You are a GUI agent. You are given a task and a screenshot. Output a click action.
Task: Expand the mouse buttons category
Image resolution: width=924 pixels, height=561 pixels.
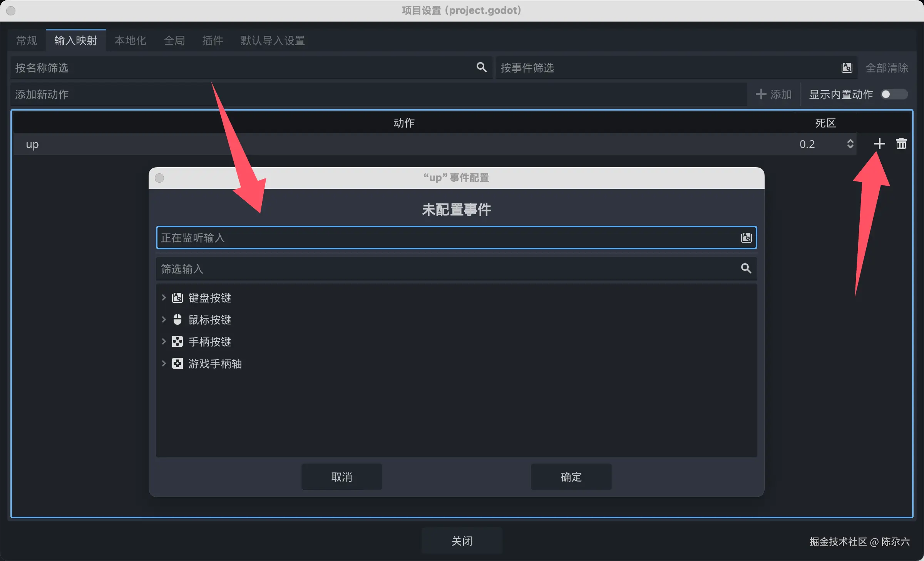[164, 319]
